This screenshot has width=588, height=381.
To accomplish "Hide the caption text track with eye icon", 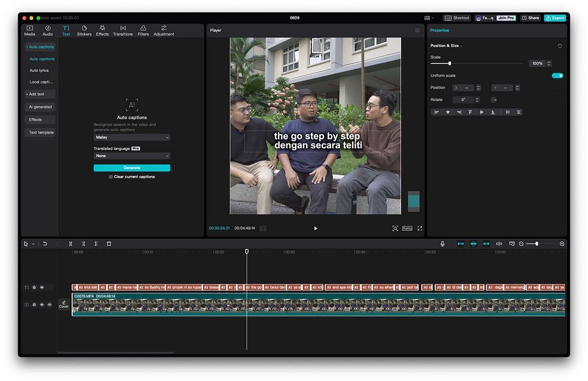I will (42, 288).
